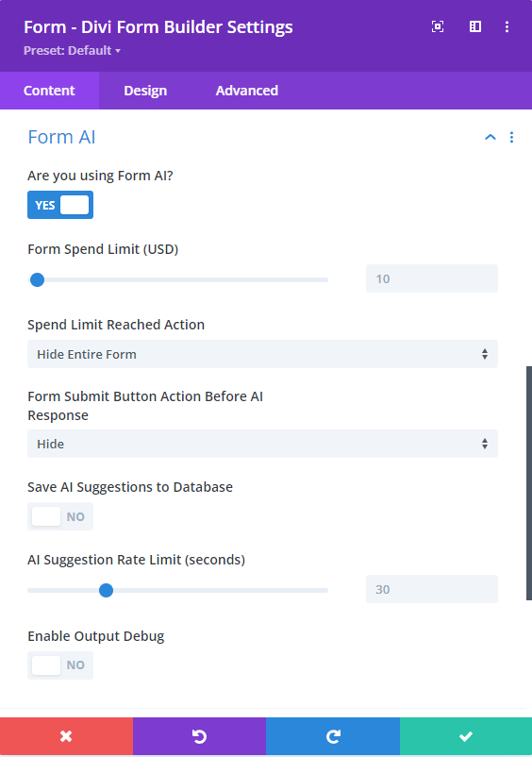The width and height of the screenshot is (532, 757).
Task: Switch to the Advanced tab
Action: 246,91
